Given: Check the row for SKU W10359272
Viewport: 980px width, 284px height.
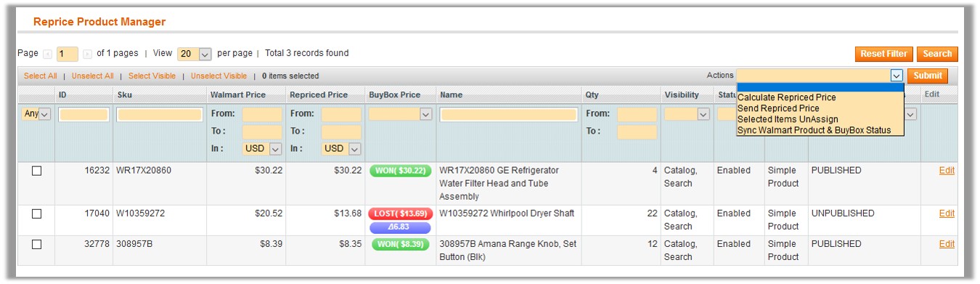Looking at the screenshot, I should coord(36,214).
